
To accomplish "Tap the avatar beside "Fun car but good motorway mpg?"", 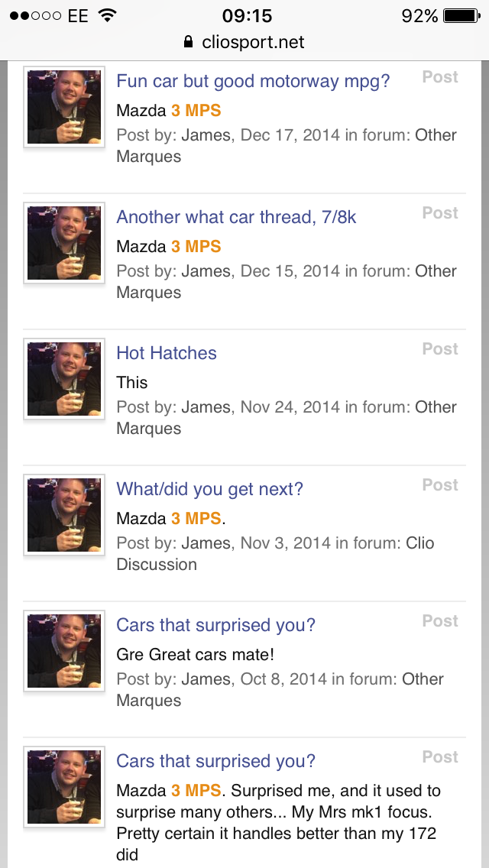I will pos(64,107).
